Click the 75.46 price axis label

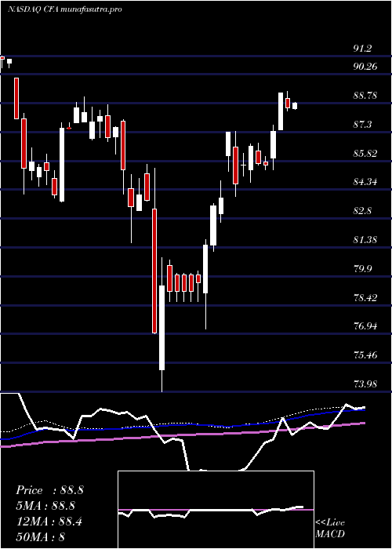(x=365, y=355)
